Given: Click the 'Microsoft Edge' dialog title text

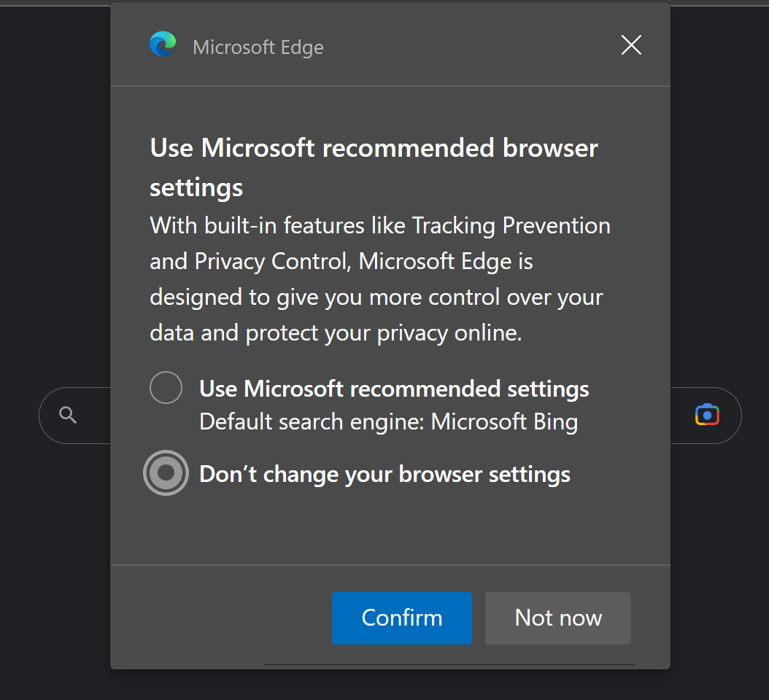Looking at the screenshot, I should pyautogui.click(x=258, y=47).
